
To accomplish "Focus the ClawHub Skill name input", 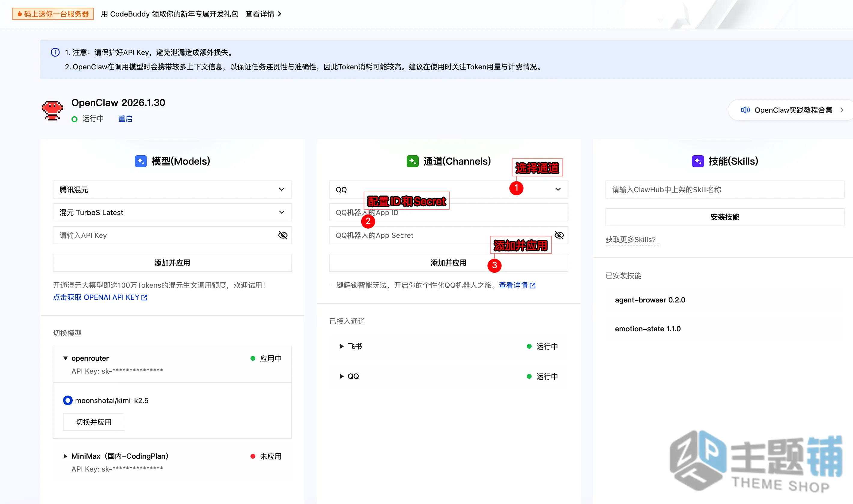I will [725, 190].
